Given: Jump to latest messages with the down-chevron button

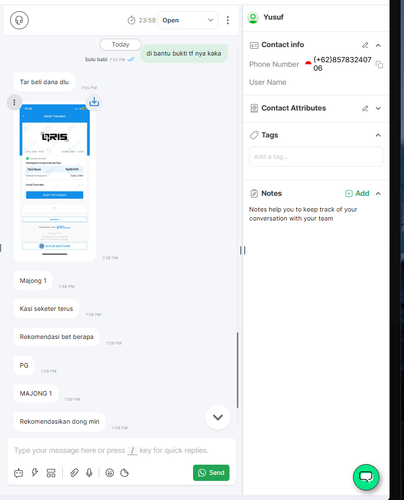Looking at the screenshot, I should [x=218, y=417].
